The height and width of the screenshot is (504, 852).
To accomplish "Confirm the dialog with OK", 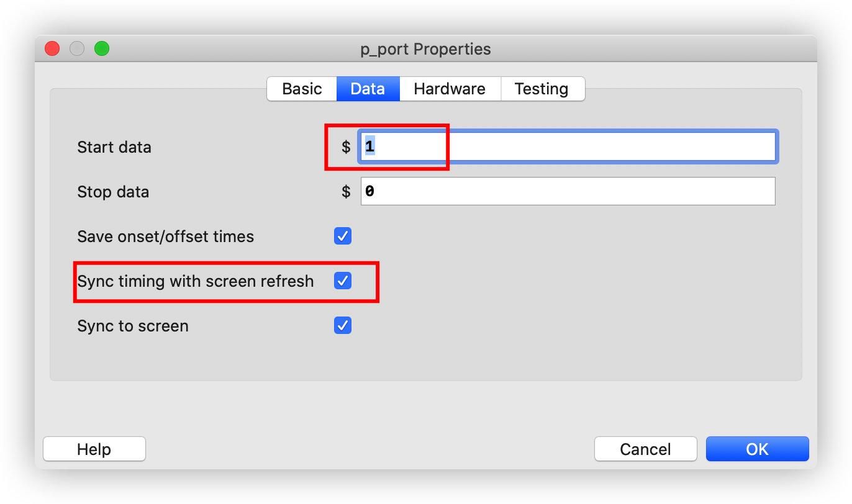I will point(757,449).
